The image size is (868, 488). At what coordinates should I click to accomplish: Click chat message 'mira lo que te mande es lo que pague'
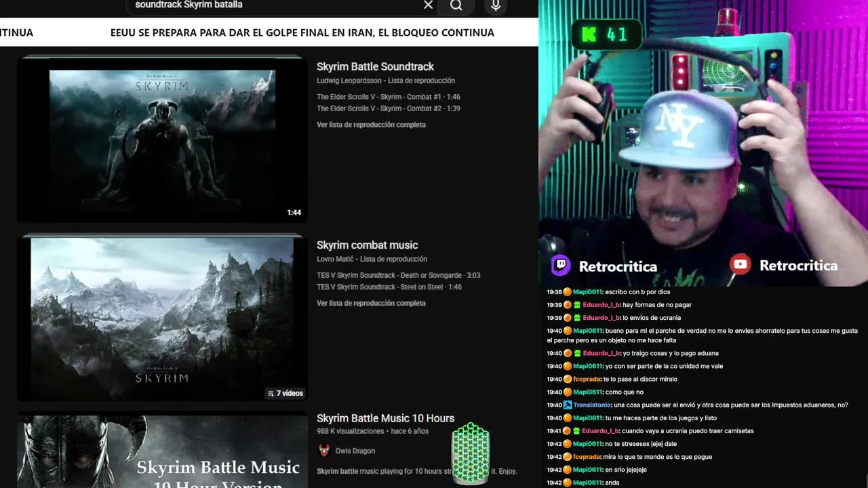pyautogui.click(x=658, y=457)
